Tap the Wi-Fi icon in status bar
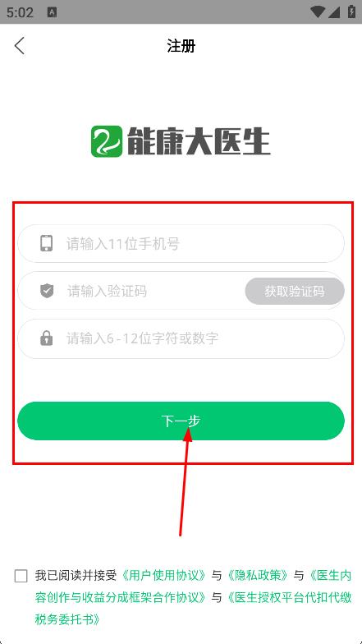Screen dimensions: 362x644 317,12
